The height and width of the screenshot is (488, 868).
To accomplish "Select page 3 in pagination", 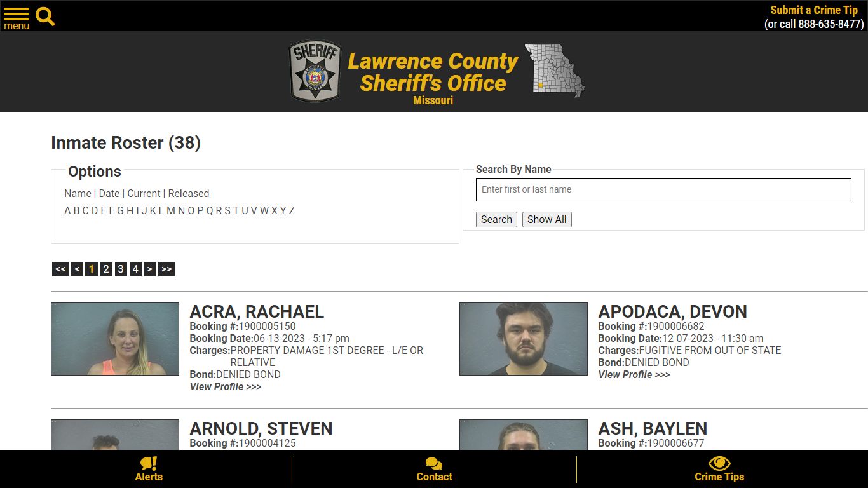I will pyautogui.click(x=121, y=269).
